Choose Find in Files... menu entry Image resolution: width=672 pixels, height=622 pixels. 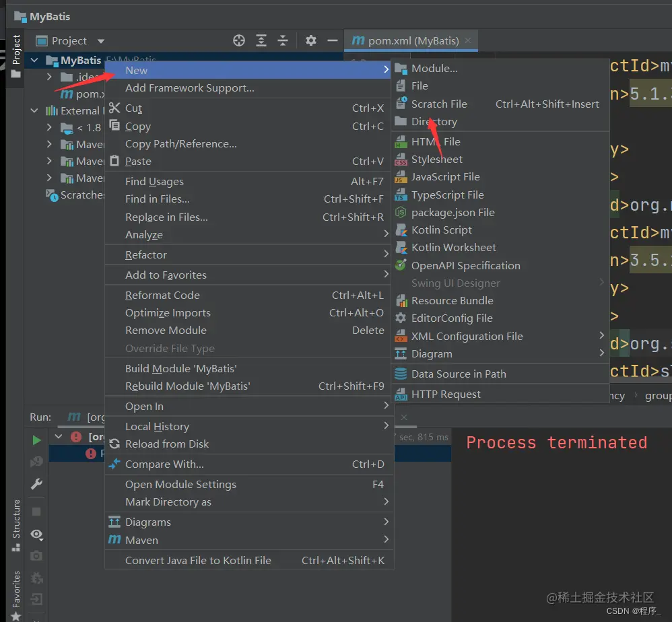click(x=248, y=199)
